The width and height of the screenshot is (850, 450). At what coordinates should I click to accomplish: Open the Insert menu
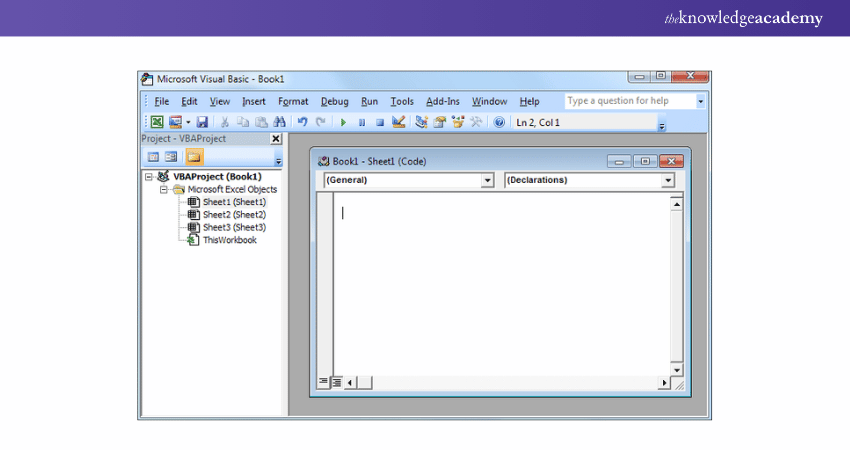253,101
